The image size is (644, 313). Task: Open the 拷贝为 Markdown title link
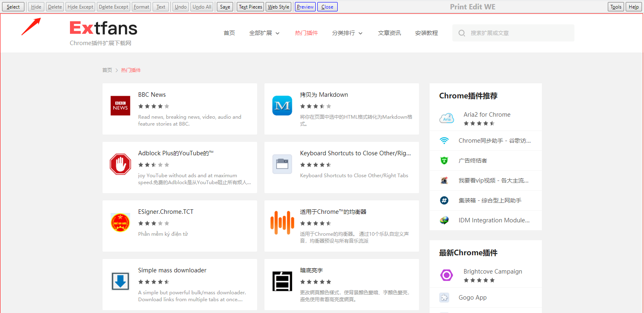[x=324, y=95]
